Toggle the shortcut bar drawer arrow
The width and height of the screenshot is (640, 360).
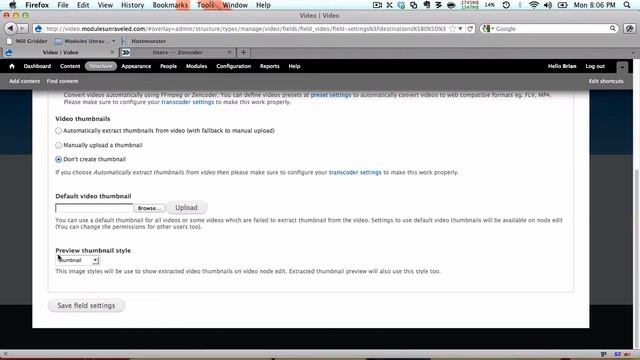point(622,67)
